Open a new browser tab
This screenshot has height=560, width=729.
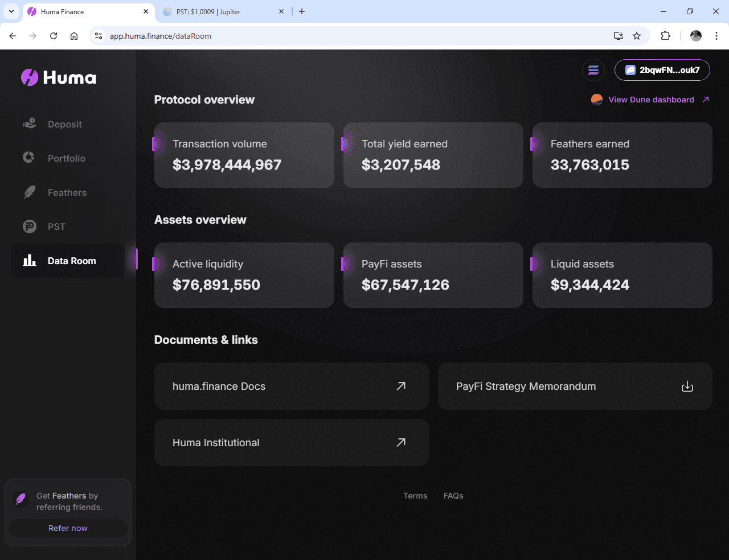pyautogui.click(x=302, y=11)
